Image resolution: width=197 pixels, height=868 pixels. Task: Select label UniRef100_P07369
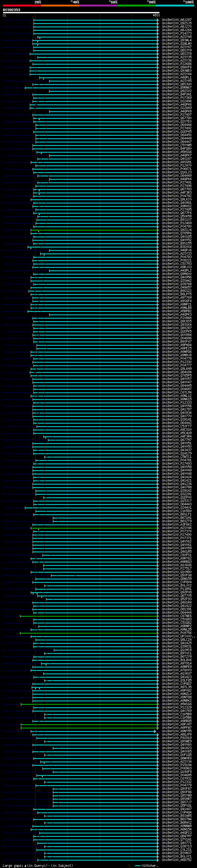click(177, 98)
